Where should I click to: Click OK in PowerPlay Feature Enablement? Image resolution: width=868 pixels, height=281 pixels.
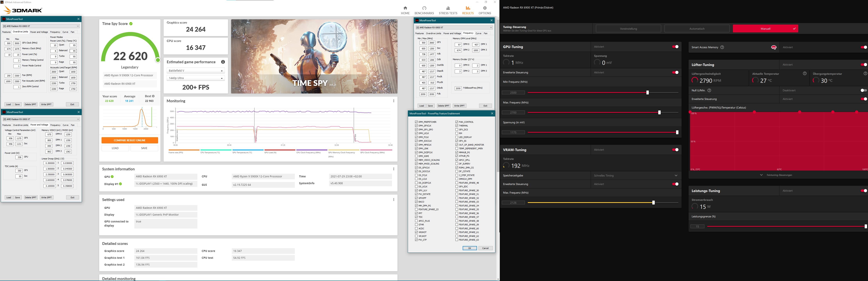469,248
